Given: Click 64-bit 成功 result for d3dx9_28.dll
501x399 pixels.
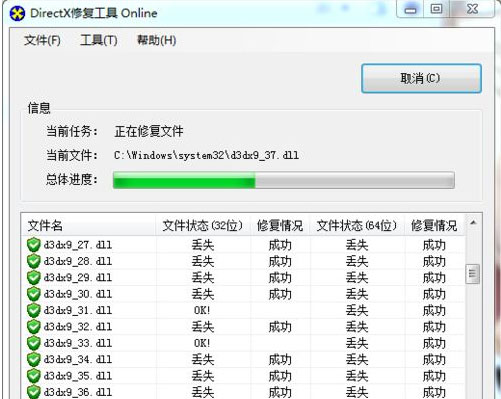Looking at the screenshot, I should click(434, 261).
